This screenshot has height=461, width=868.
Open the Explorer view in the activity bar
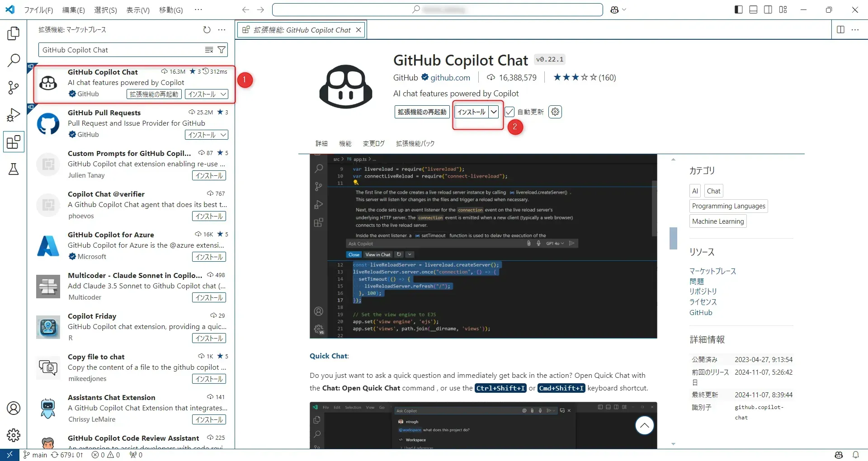click(13, 33)
